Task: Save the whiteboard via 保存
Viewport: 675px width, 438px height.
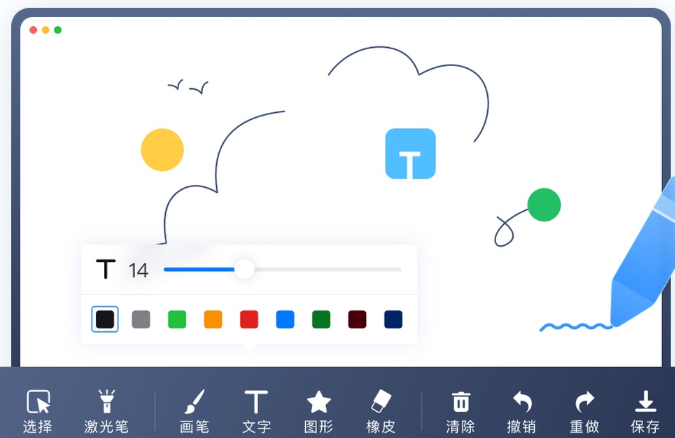Action: pyautogui.click(x=645, y=411)
